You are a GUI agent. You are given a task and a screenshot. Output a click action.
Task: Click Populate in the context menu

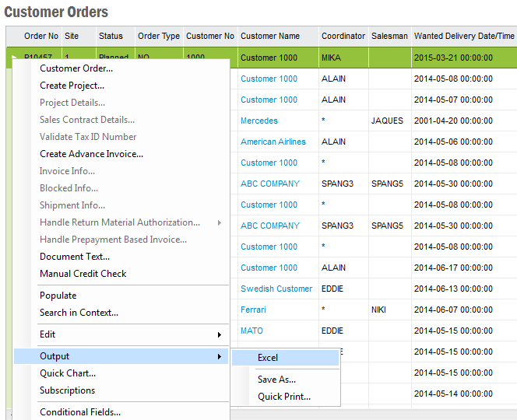point(58,296)
